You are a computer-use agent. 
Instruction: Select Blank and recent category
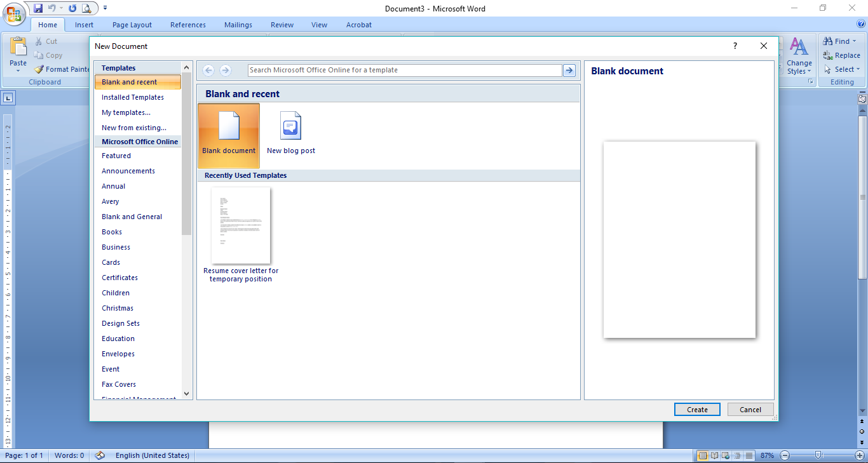point(137,82)
